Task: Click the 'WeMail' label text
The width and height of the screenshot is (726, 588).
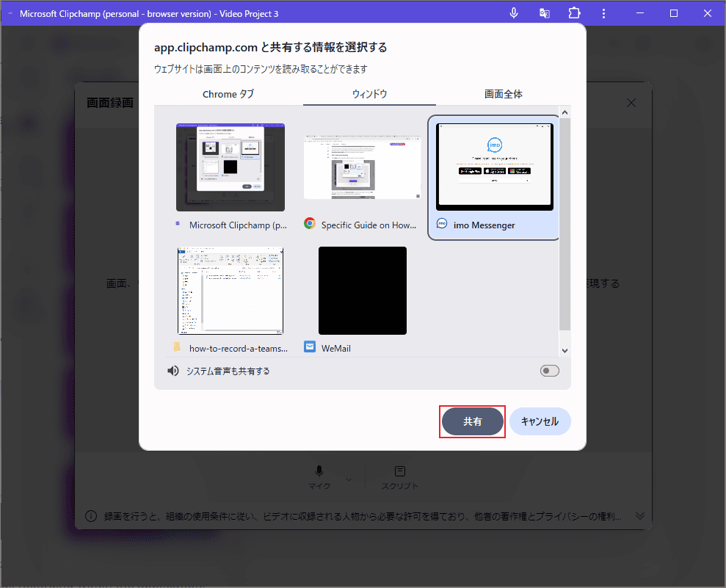Action: [336, 349]
